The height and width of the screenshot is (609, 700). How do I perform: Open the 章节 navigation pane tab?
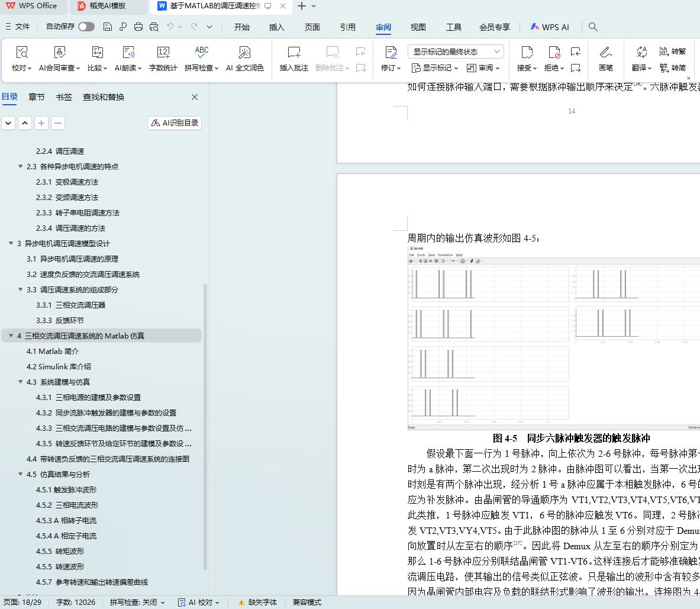[x=37, y=97]
